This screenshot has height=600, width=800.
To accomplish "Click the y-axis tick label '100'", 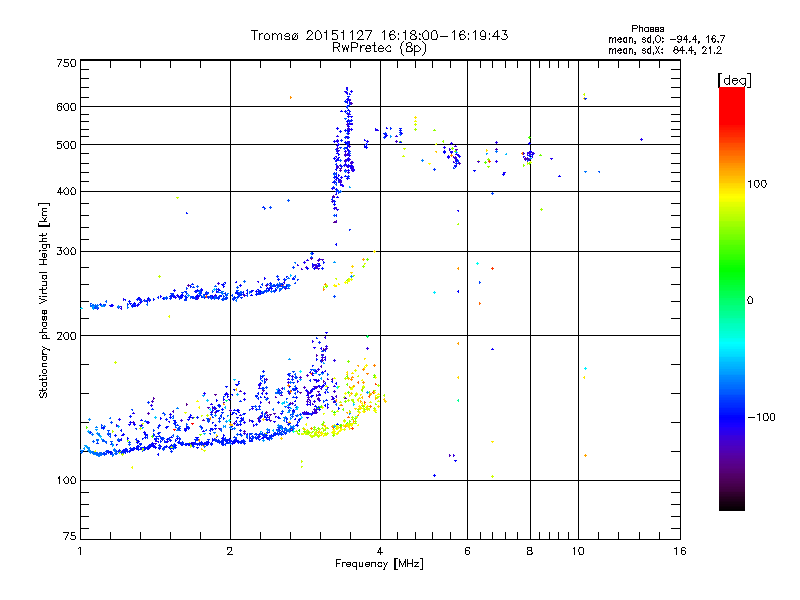I will click(x=66, y=481).
